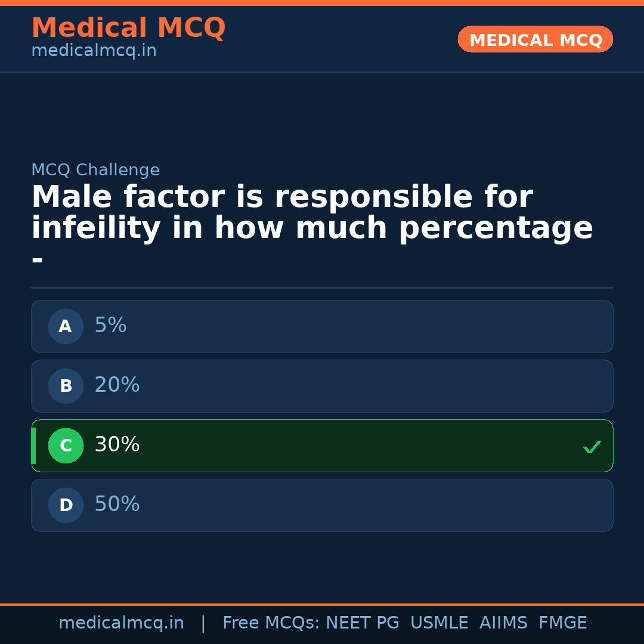The image size is (644, 644).
Task: Click the circle A option badge
Action: click(x=66, y=326)
